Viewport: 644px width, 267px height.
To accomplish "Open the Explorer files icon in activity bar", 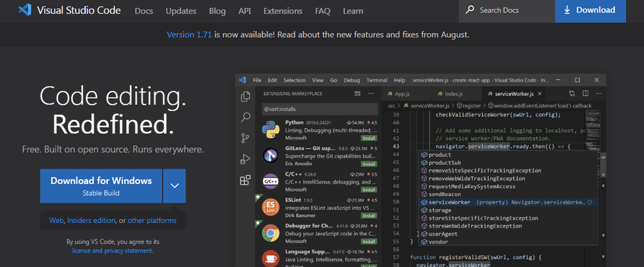I will (x=245, y=97).
